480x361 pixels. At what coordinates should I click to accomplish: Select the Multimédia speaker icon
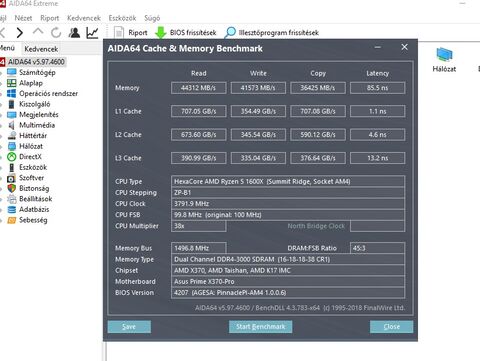click(x=12, y=125)
